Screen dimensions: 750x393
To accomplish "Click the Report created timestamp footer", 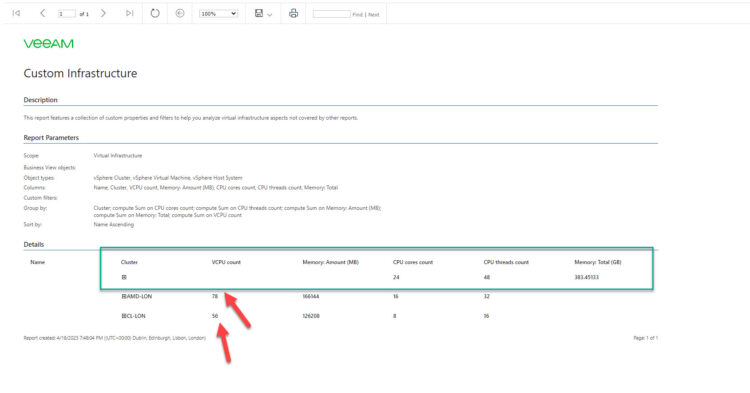I will click(115, 338).
